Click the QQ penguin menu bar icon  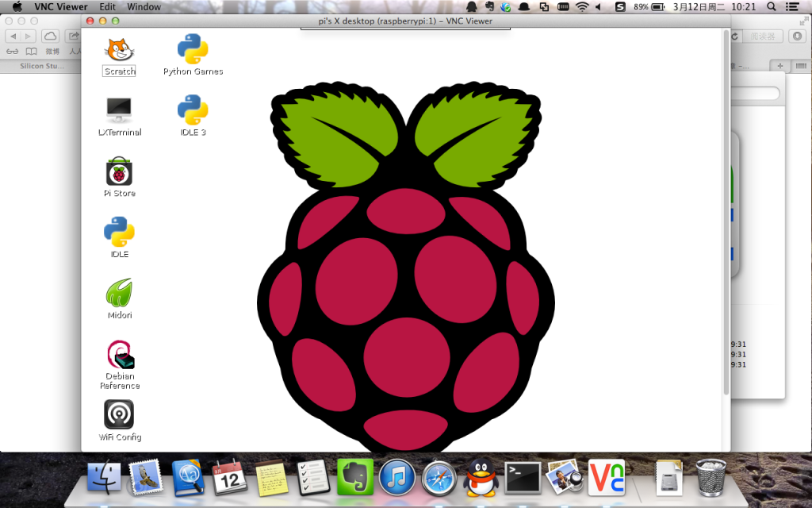pyautogui.click(x=472, y=6)
